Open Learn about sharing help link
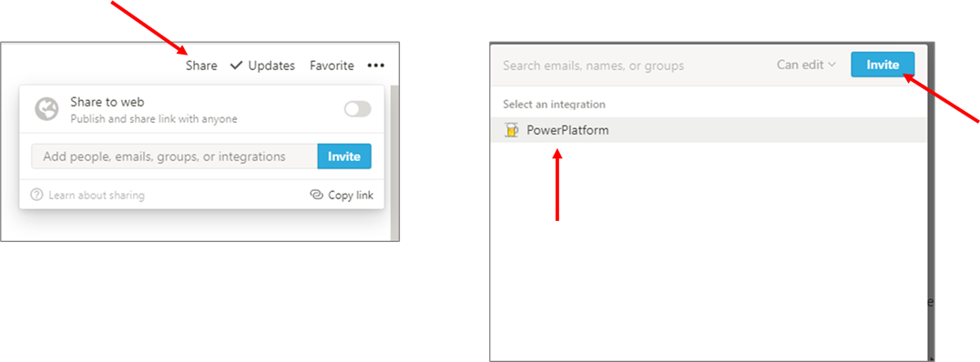The image size is (980, 362). coord(97,196)
